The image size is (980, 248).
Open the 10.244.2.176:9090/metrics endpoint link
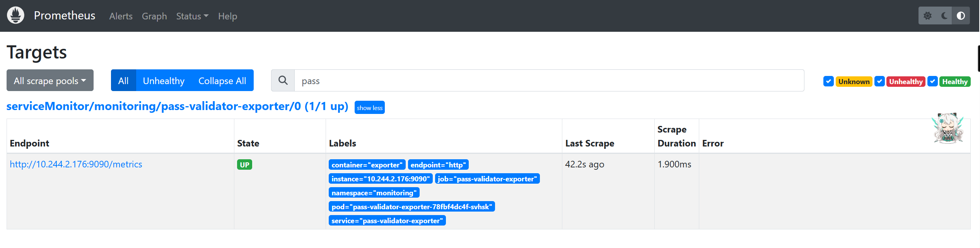76,164
